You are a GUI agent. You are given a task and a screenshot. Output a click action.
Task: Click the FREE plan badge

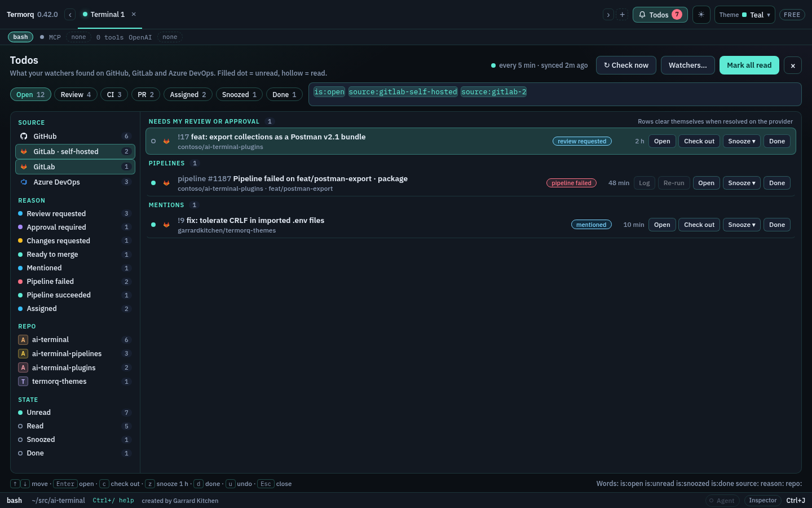coord(792,15)
